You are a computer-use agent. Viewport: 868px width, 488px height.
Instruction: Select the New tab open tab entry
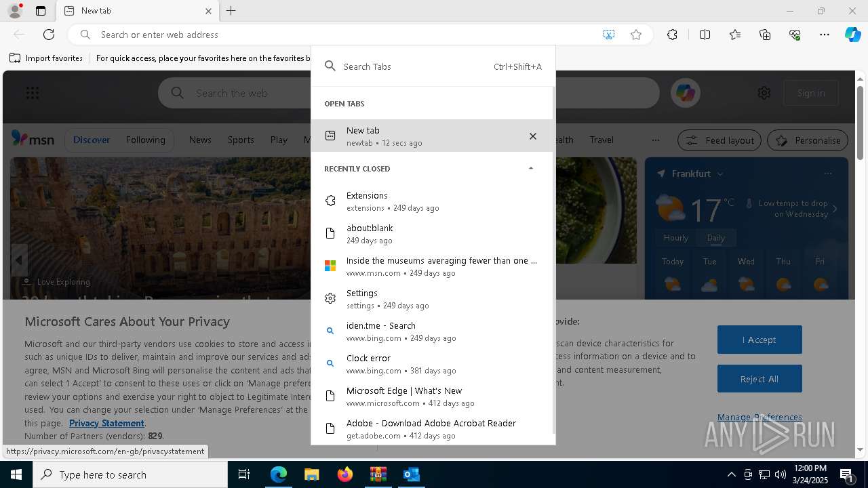pyautogui.click(x=432, y=136)
